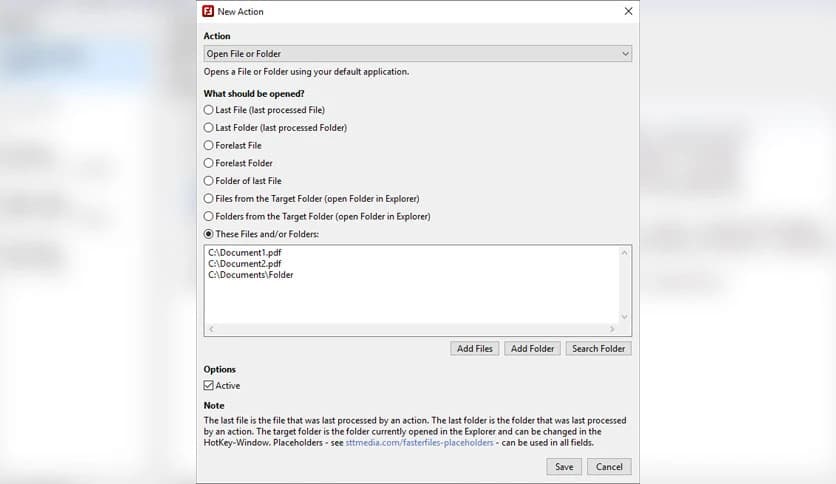Open the sttmedia.com/fasterfiles-placeholders link
The image size is (836, 484).
coord(419,443)
